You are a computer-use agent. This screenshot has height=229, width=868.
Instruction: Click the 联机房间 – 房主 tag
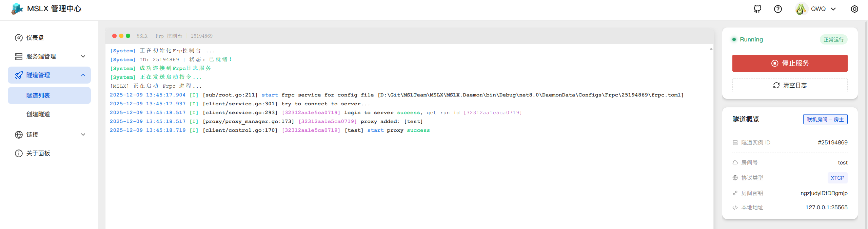click(x=825, y=120)
